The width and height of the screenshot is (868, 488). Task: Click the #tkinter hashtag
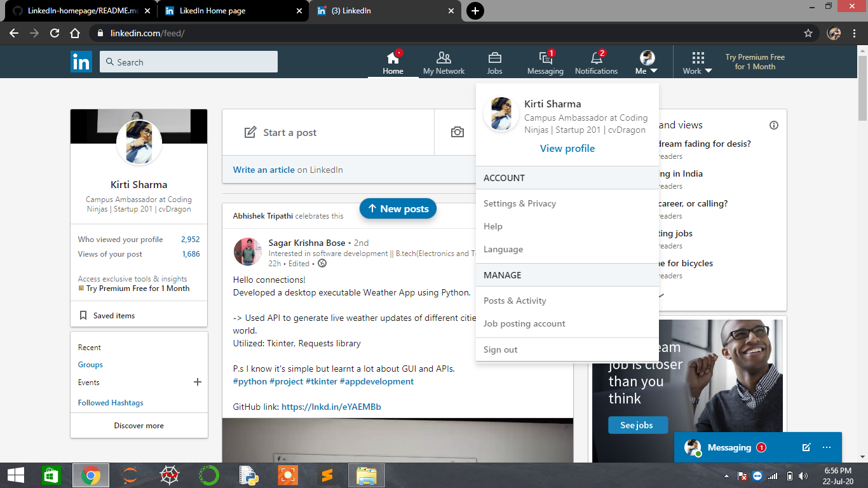tap(322, 381)
